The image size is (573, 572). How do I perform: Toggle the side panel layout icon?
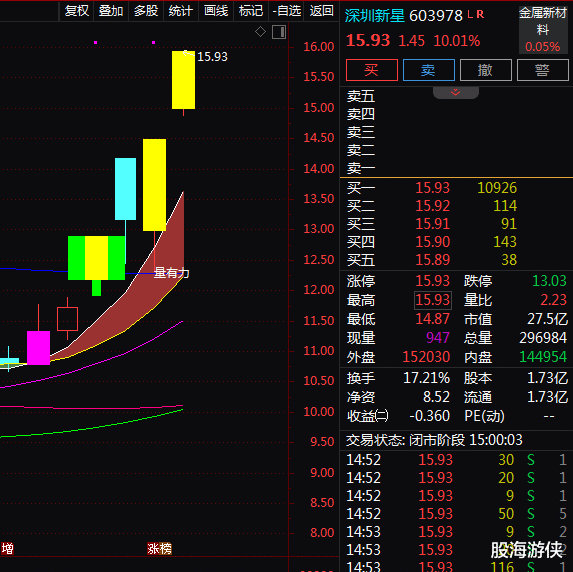pyautogui.click(x=279, y=32)
